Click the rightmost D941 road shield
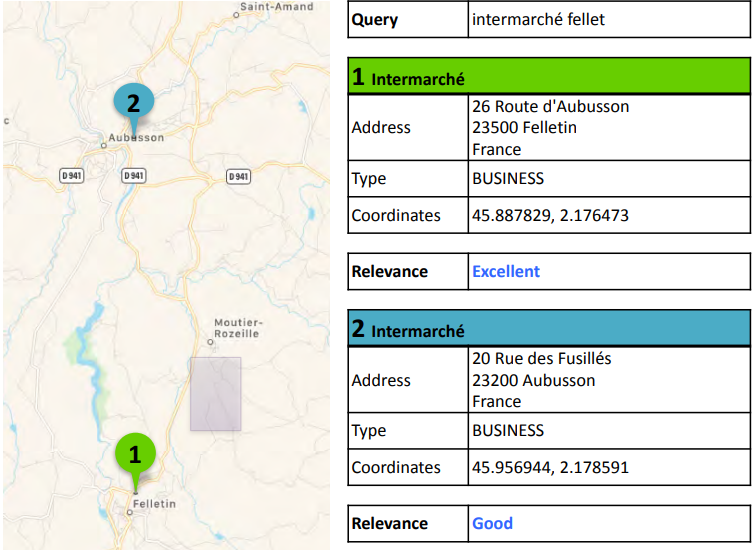This screenshot has width=755, height=552. point(238,177)
